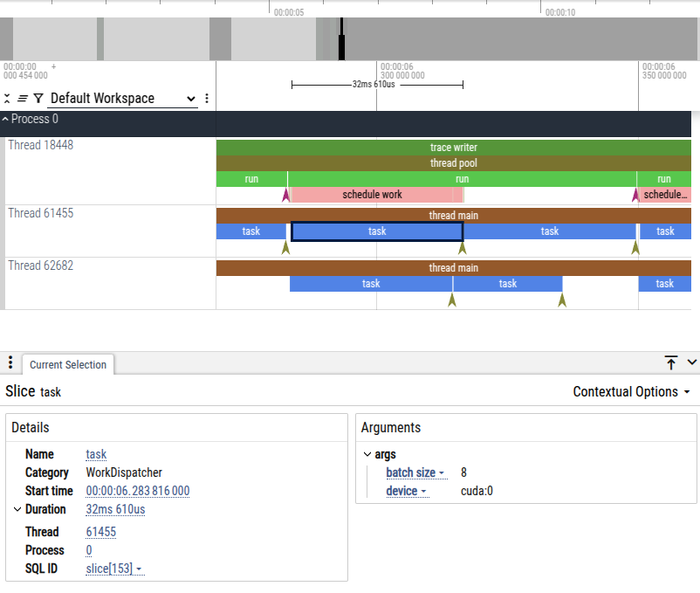Open the batch size argument menu
The height and width of the screenshot is (593, 700).
[x=415, y=472]
